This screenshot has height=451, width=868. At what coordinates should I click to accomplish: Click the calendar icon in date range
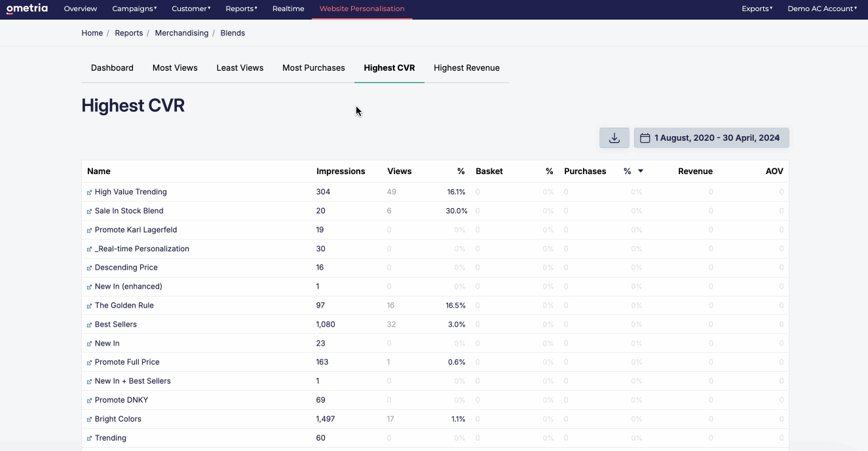coord(645,138)
